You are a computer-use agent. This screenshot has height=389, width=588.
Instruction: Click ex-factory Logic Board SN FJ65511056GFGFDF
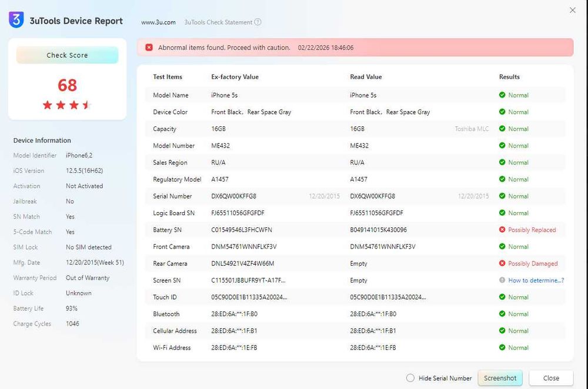(x=238, y=213)
